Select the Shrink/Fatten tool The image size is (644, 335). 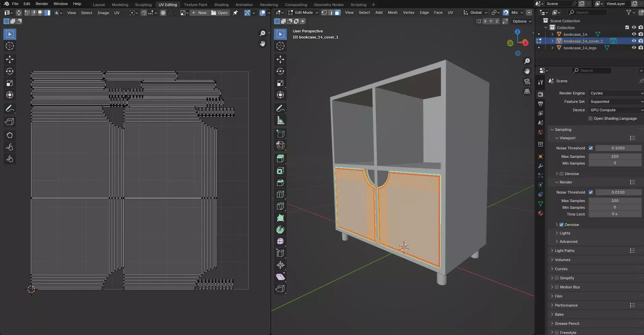[x=280, y=265]
